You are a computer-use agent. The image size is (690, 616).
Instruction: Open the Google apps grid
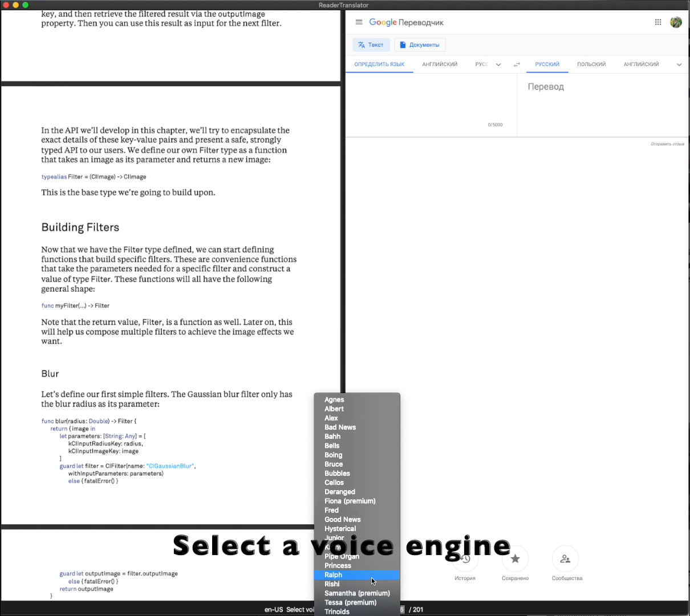658,22
